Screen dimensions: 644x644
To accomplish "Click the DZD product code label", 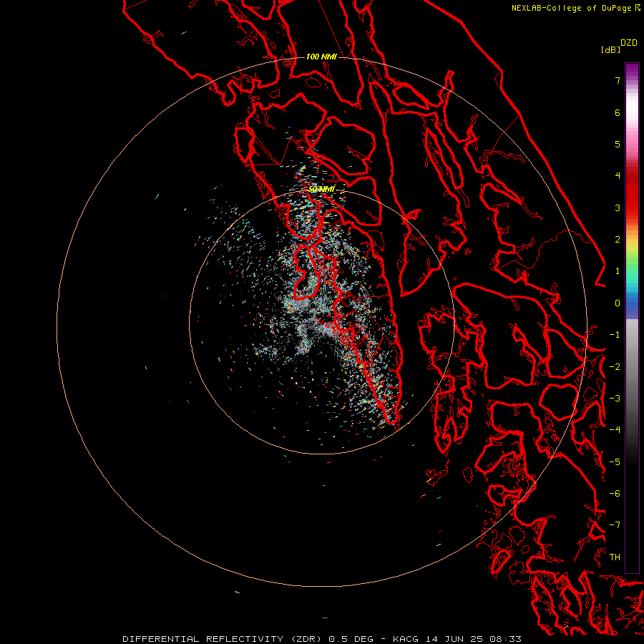I will (629, 43).
